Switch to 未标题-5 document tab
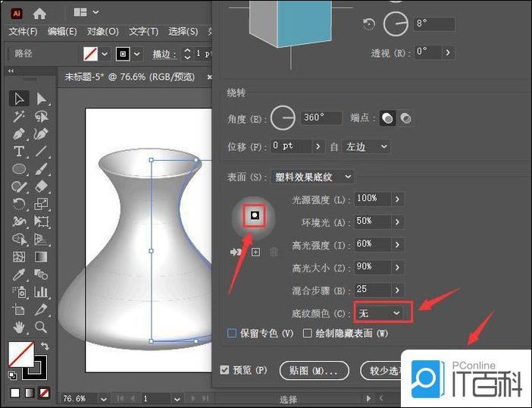 pyautogui.click(x=130, y=77)
